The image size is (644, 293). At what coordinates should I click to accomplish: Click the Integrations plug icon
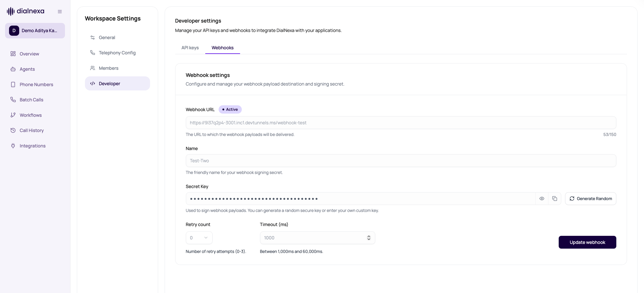(13, 146)
